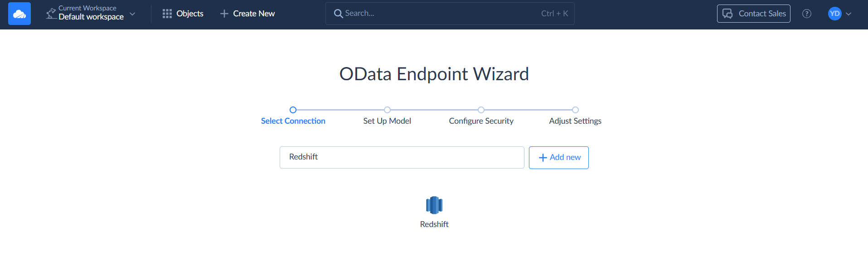This screenshot has width=868, height=261.
Task: Open the help question mark icon
Action: point(807,14)
